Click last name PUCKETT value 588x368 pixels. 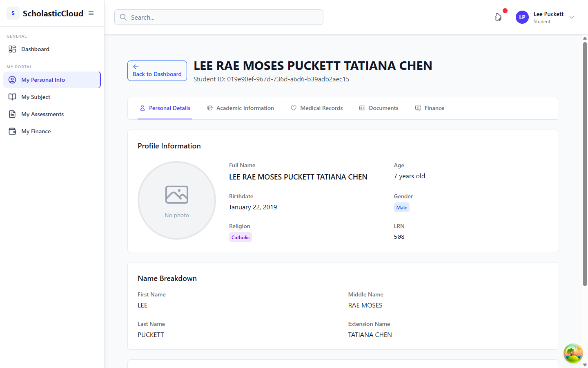pos(151,335)
